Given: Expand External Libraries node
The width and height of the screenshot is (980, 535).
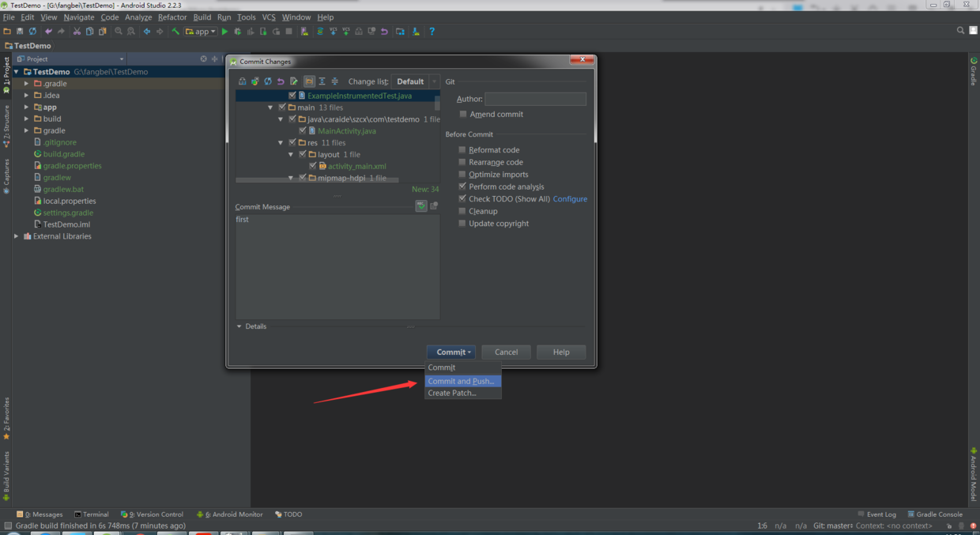Looking at the screenshot, I should point(16,236).
